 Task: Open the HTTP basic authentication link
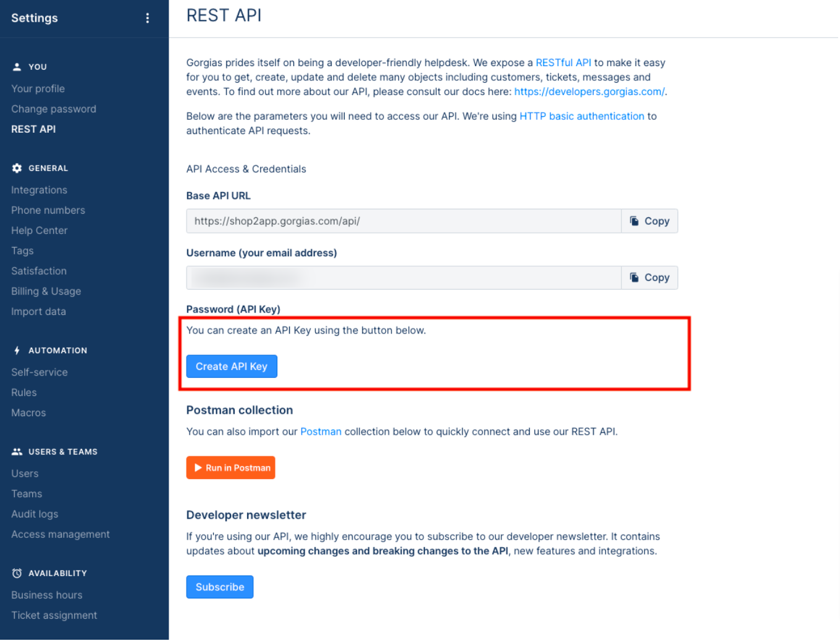(582, 116)
